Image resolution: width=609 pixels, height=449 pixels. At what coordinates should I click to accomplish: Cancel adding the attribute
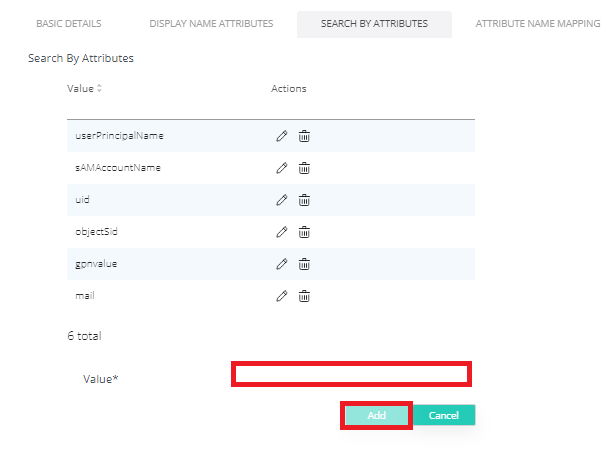pos(443,415)
